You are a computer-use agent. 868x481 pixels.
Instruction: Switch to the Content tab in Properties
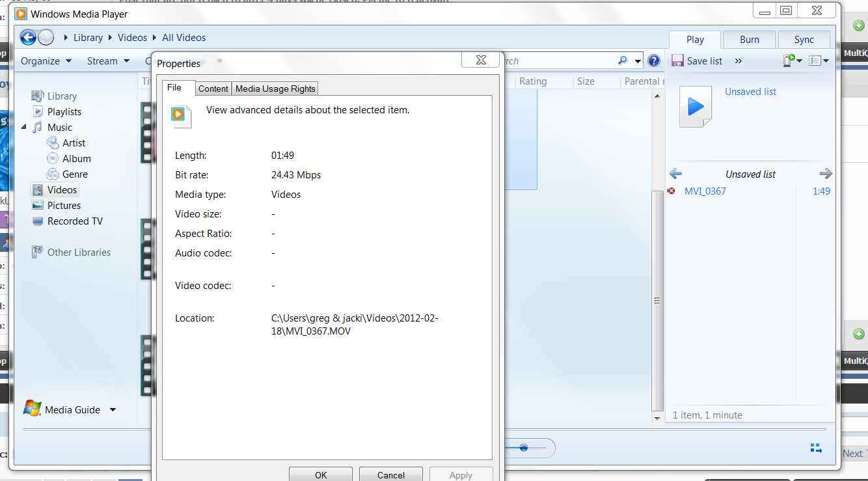click(213, 89)
